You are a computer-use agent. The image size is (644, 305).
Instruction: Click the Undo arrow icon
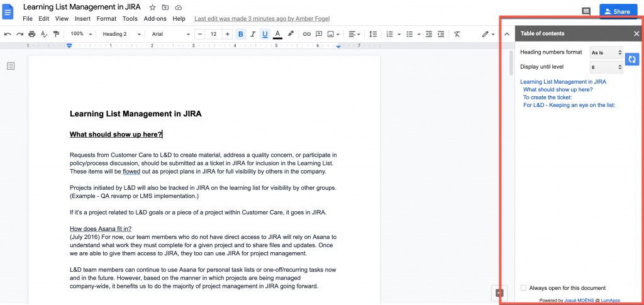[x=8, y=34]
